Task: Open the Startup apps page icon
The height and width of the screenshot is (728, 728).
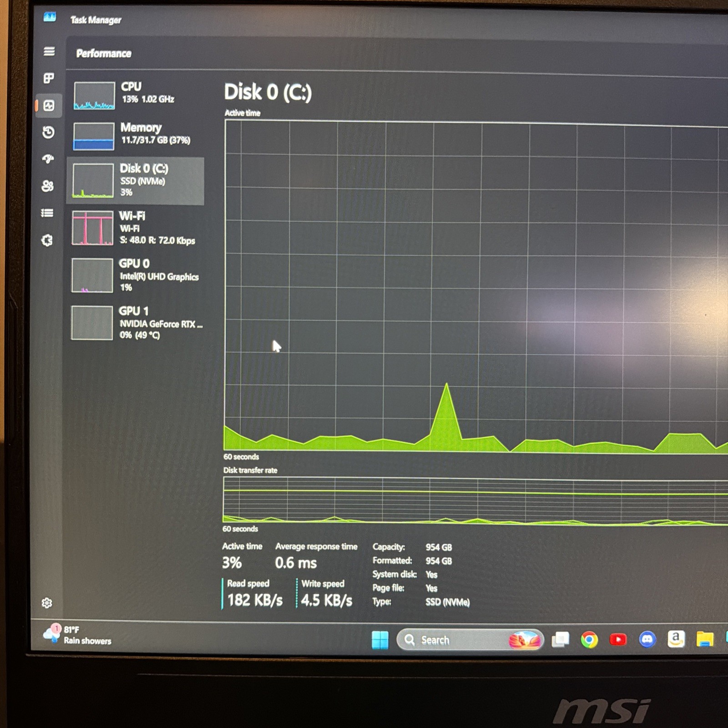Action: pyautogui.click(x=48, y=159)
